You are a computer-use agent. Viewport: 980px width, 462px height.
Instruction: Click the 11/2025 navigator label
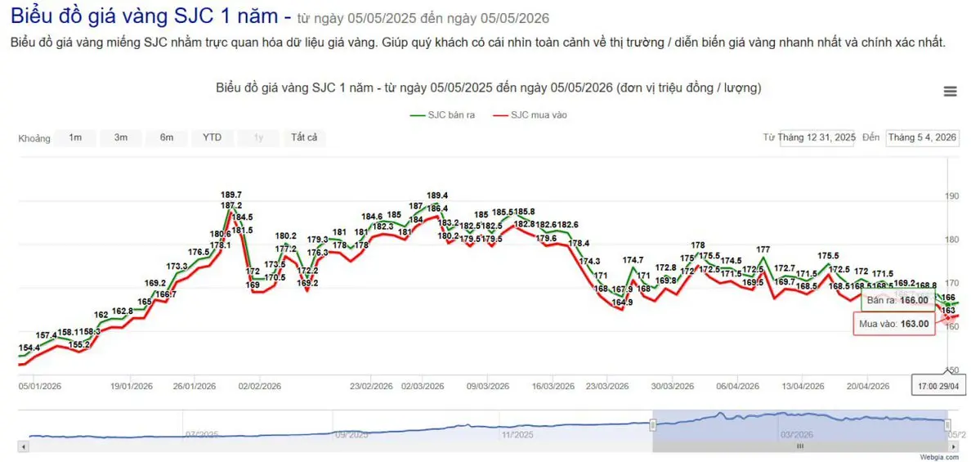516,434
